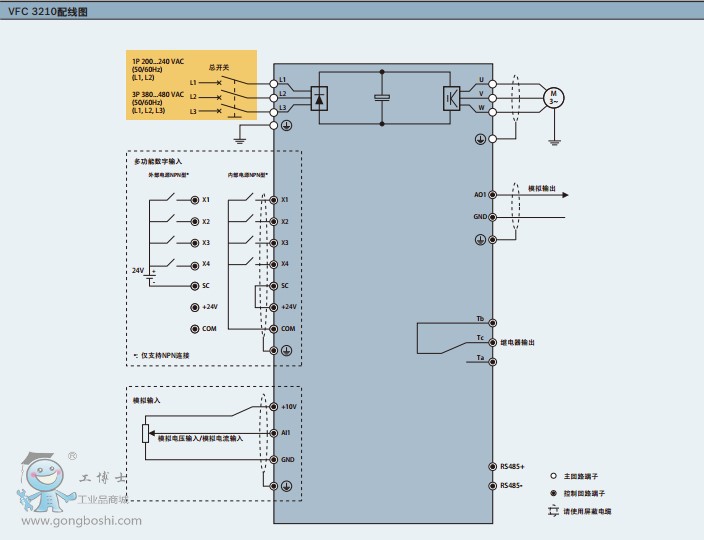Click the AI1 analog input terminal
The height and width of the screenshot is (540, 704).
(x=274, y=433)
